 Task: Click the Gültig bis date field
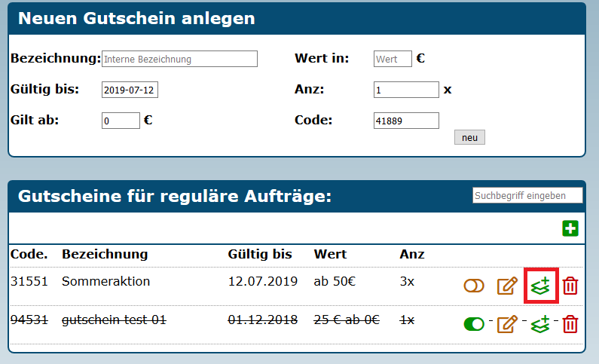tap(130, 90)
